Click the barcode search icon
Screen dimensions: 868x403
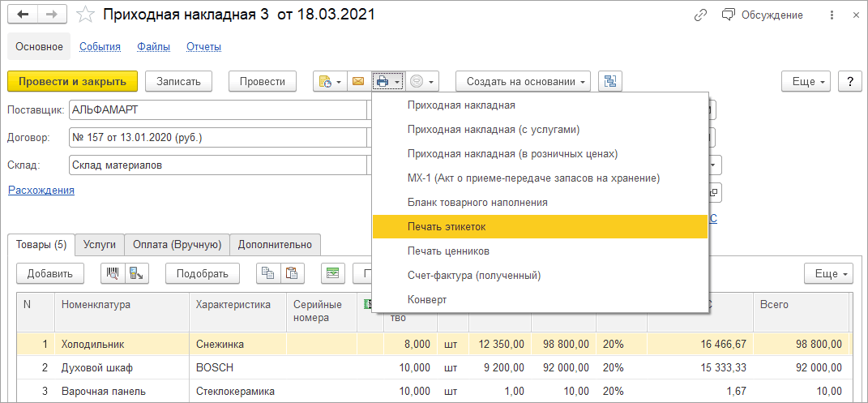(113, 273)
